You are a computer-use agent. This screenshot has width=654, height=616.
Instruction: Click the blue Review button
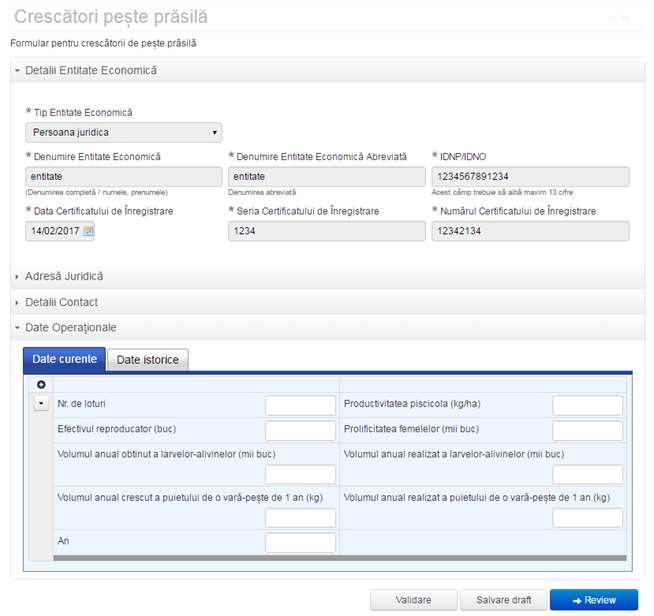pos(593,600)
